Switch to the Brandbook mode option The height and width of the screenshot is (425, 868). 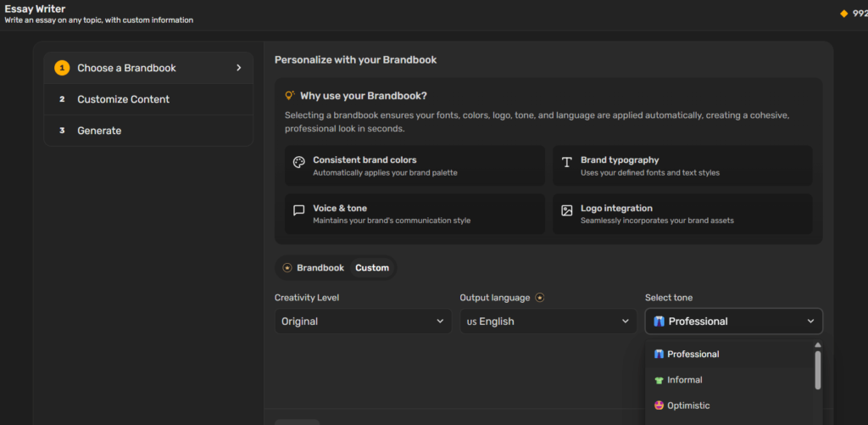click(x=314, y=267)
